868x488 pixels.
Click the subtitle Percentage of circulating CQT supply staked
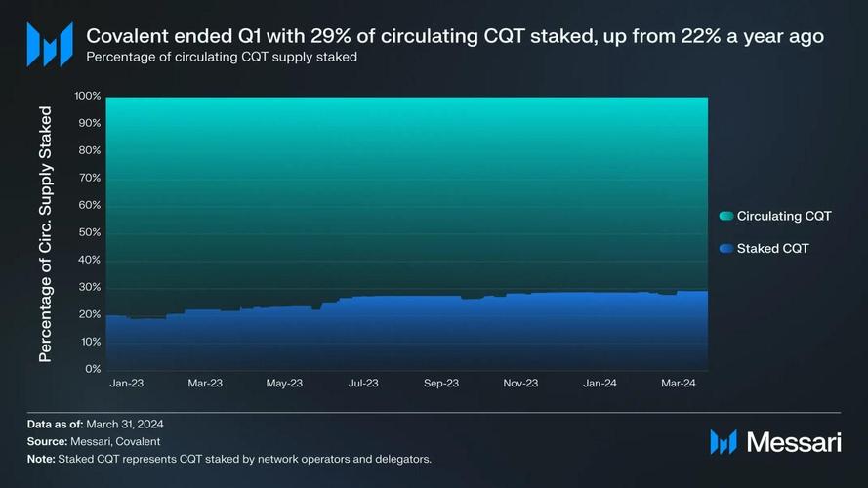pyautogui.click(x=222, y=57)
